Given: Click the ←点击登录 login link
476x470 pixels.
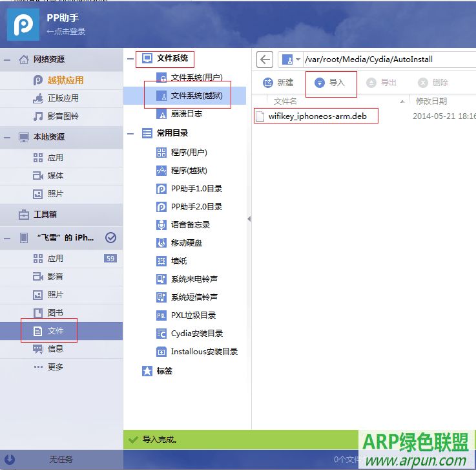Looking at the screenshot, I should click(66, 31).
